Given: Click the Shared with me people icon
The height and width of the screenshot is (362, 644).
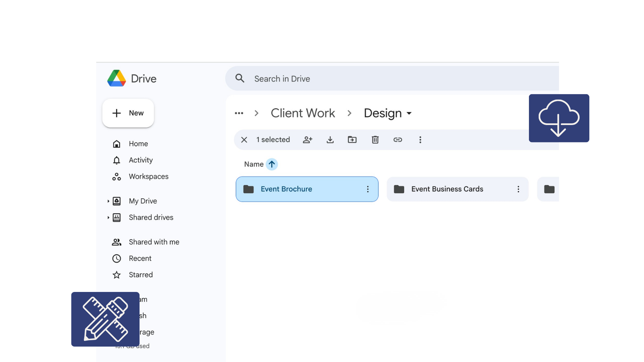Looking at the screenshot, I should tap(116, 242).
